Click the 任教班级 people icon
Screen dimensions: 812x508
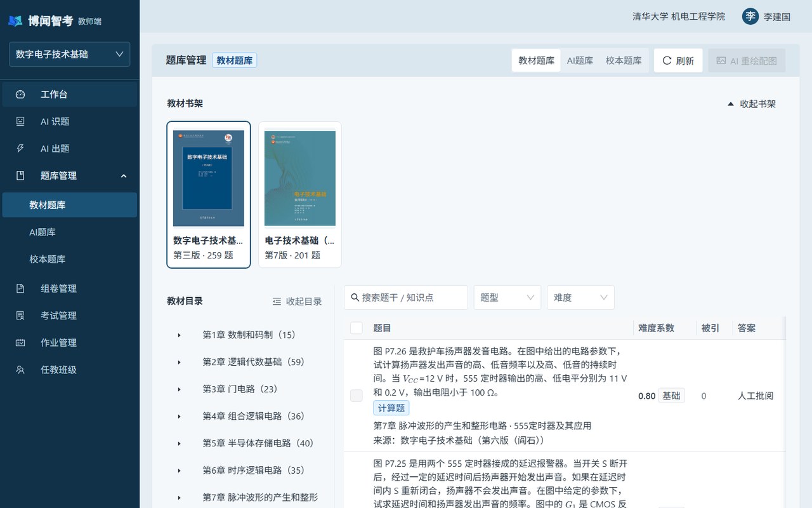tap(20, 370)
